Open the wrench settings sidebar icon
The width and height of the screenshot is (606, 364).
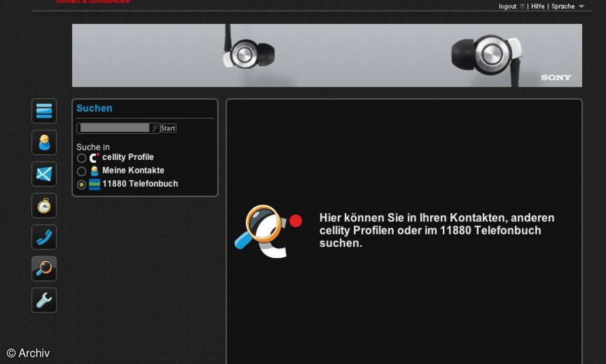tap(44, 300)
